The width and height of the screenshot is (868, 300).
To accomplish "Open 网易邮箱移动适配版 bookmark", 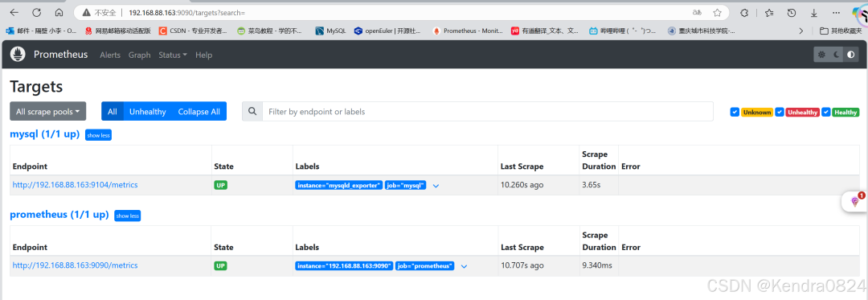I will pos(118,31).
